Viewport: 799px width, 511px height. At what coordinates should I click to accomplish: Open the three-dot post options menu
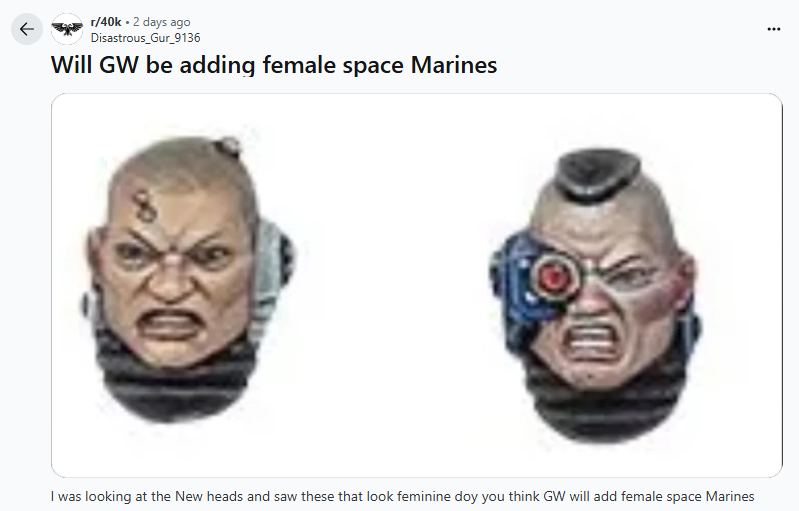click(x=774, y=29)
